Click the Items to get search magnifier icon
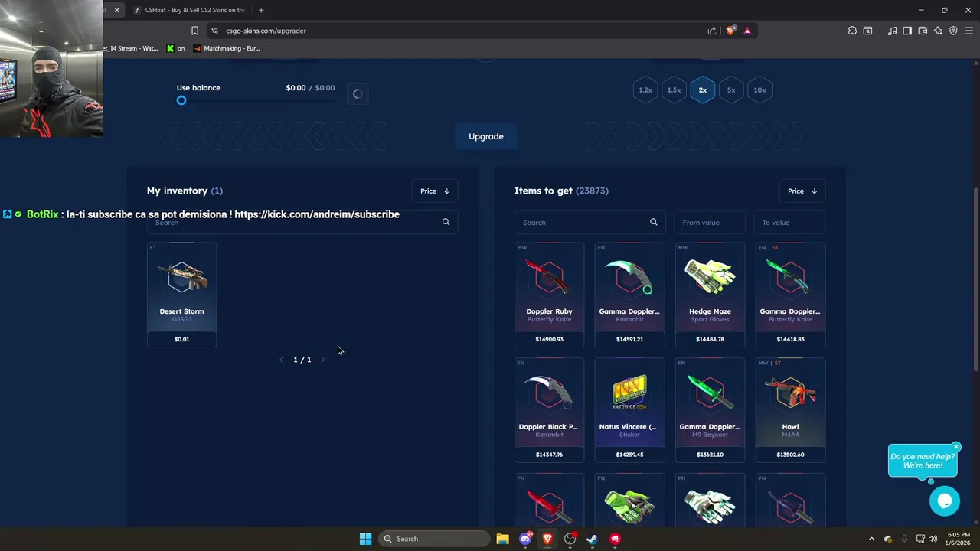This screenshot has width=980, height=551. pos(653,222)
